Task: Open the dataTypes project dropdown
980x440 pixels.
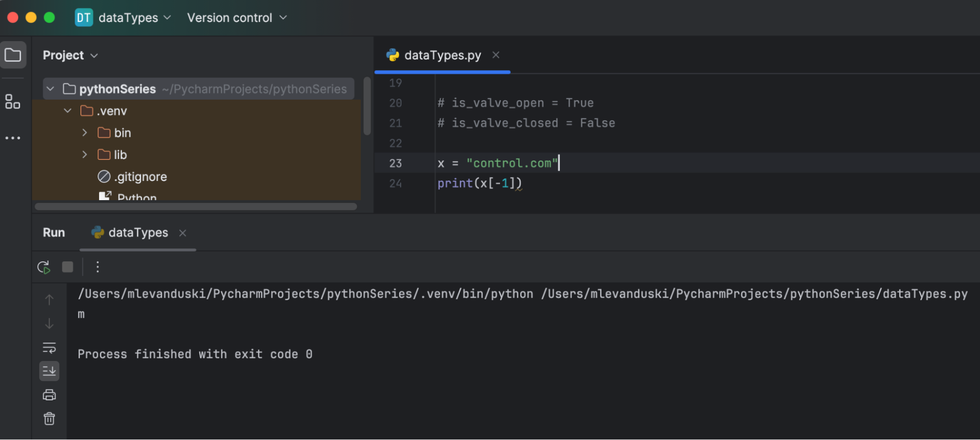Action: coord(134,18)
